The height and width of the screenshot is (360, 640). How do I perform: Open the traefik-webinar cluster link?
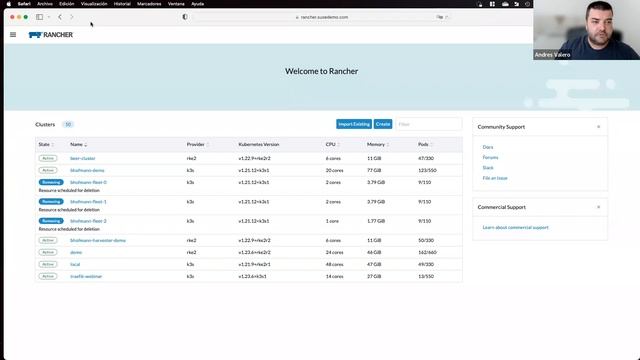pos(86,276)
